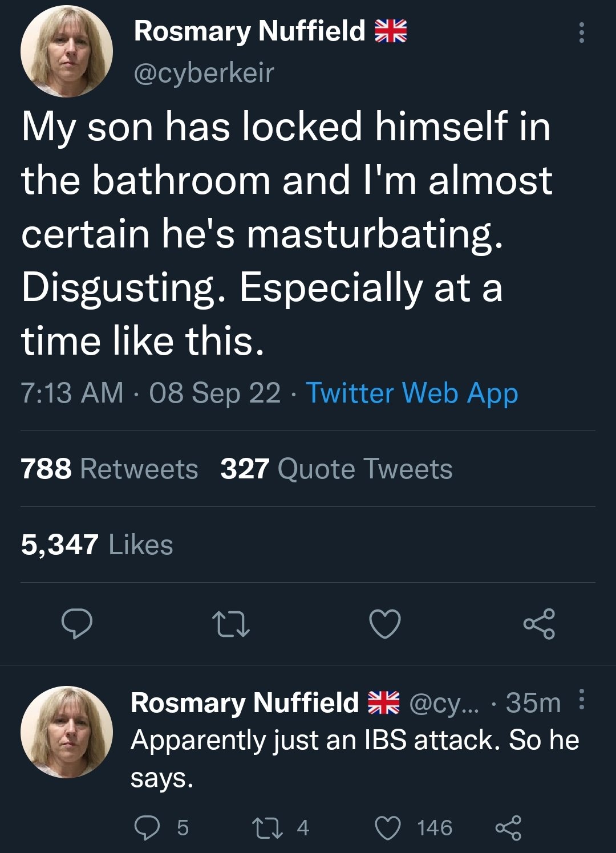The image size is (616, 853).
Task: View the 788 Retweets list
Action: tap(110, 469)
